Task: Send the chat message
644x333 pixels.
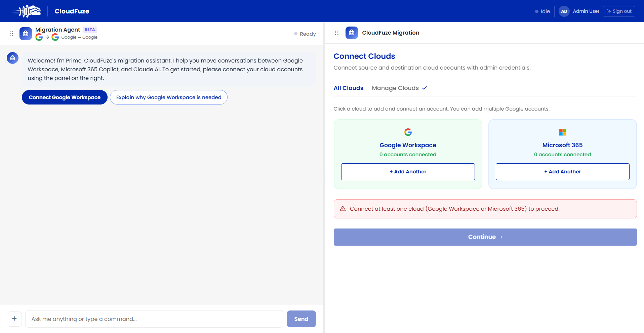Action: (301, 319)
